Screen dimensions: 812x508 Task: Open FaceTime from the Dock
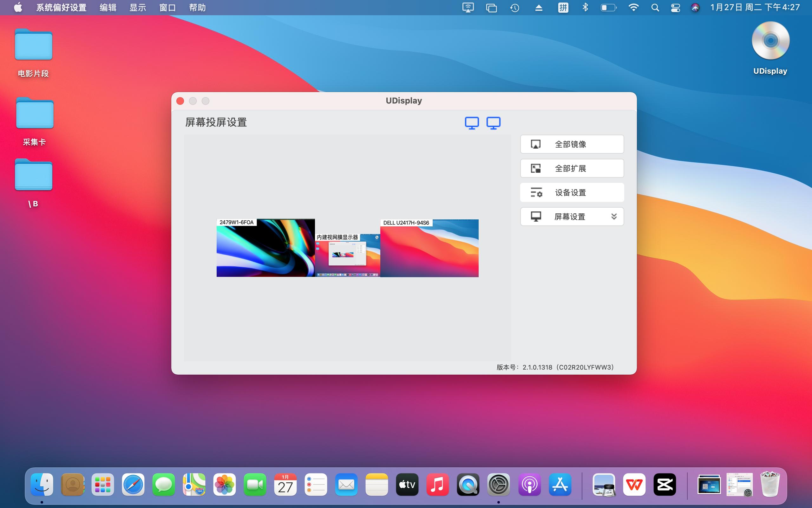pyautogui.click(x=255, y=485)
